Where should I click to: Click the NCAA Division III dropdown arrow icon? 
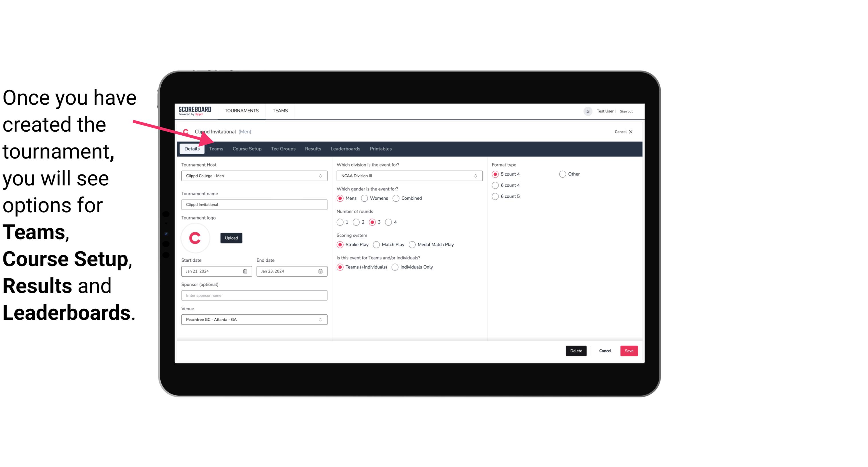click(x=475, y=176)
